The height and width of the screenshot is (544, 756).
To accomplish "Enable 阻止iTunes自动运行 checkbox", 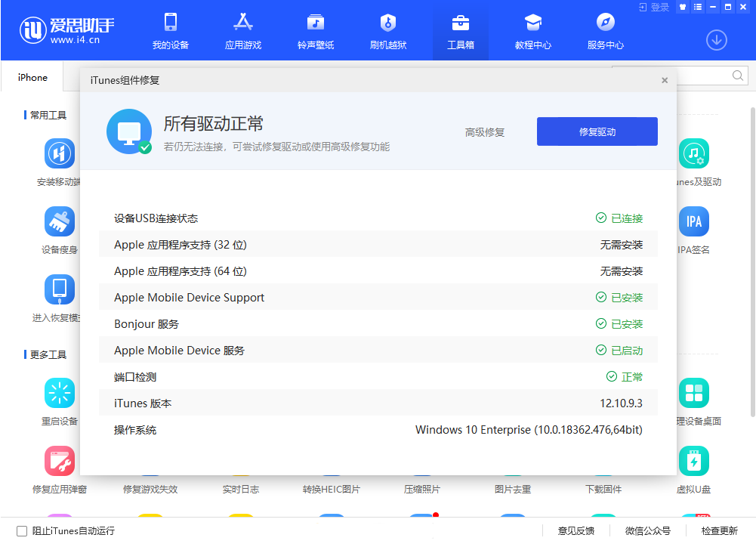I will click(22, 530).
